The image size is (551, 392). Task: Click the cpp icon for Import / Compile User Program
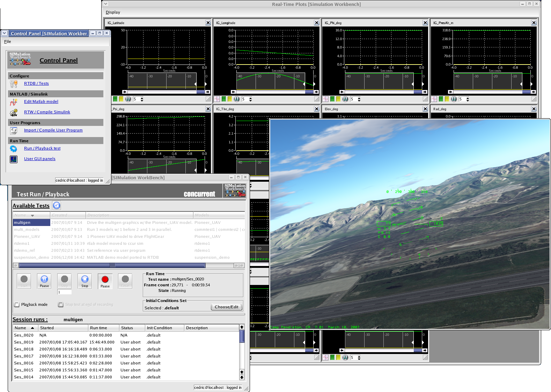click(14, 130)
